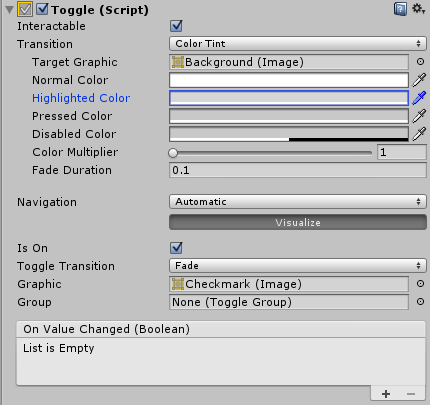Viewport: 430px width, 405px height.
Task: Open the Toggle Transition Fade dropdown
Action: (x=298, y=266)
